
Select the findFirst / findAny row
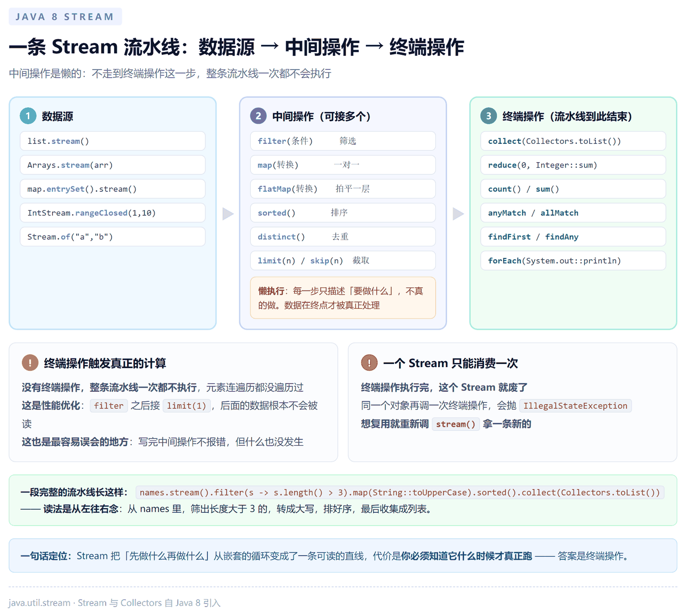(573, 237)
